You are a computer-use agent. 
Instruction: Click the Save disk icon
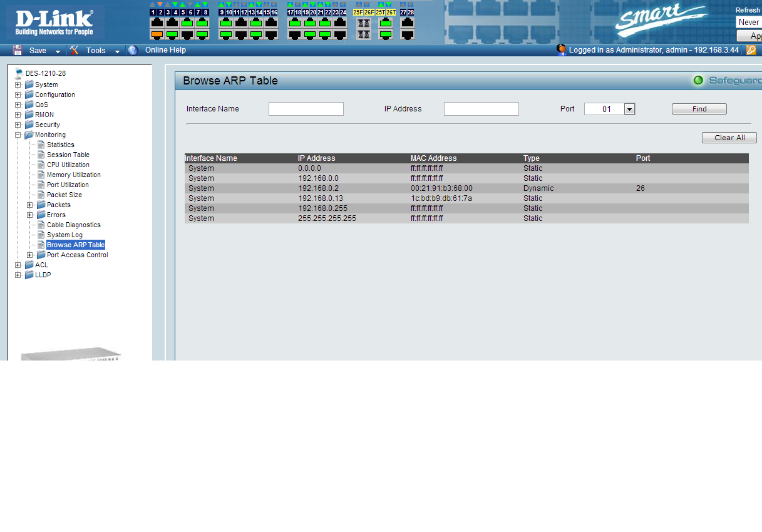tap(18, 50)
